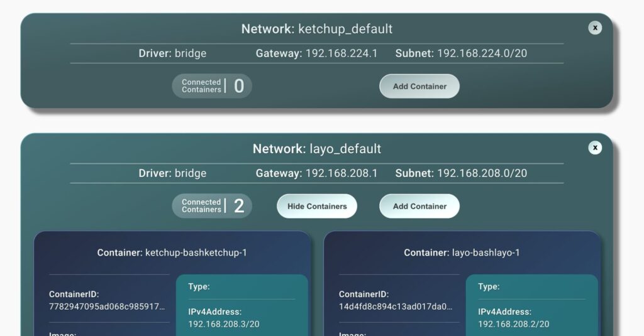Click the ContainerID starting with 14d4fd8c
The height and width of the screenshot is (336, 644).
coord(396,306)
